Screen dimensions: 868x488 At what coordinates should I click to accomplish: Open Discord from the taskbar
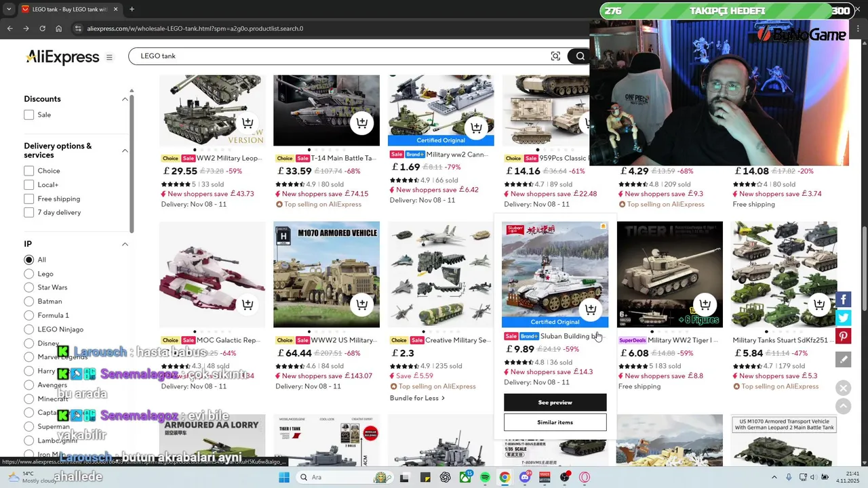click(x=525, y=477)
